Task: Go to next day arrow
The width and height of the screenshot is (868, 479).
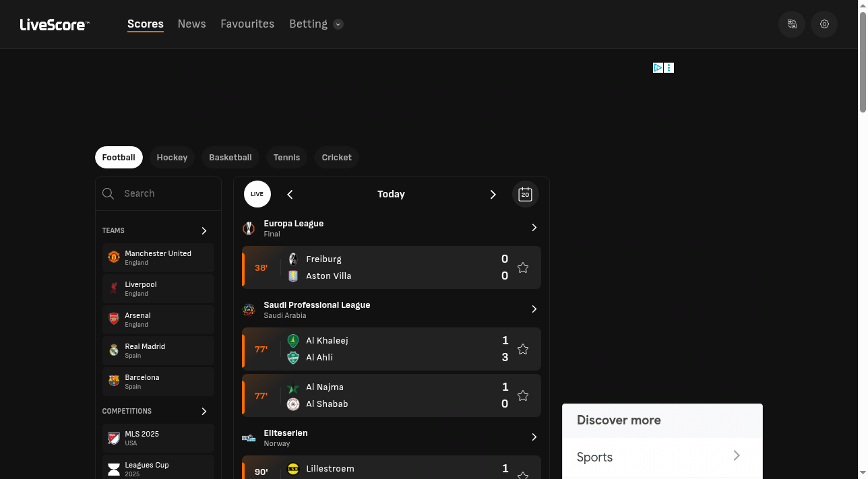Action: (493, 194)
